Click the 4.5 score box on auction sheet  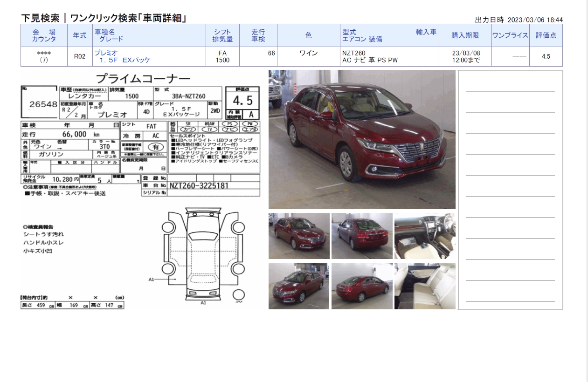point(242,100)
